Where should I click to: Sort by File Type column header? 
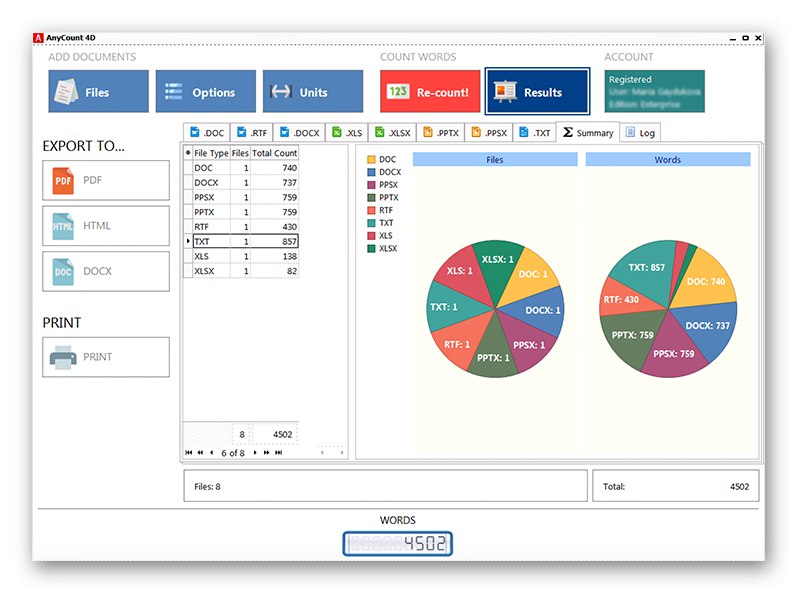(x=211, y=153)
